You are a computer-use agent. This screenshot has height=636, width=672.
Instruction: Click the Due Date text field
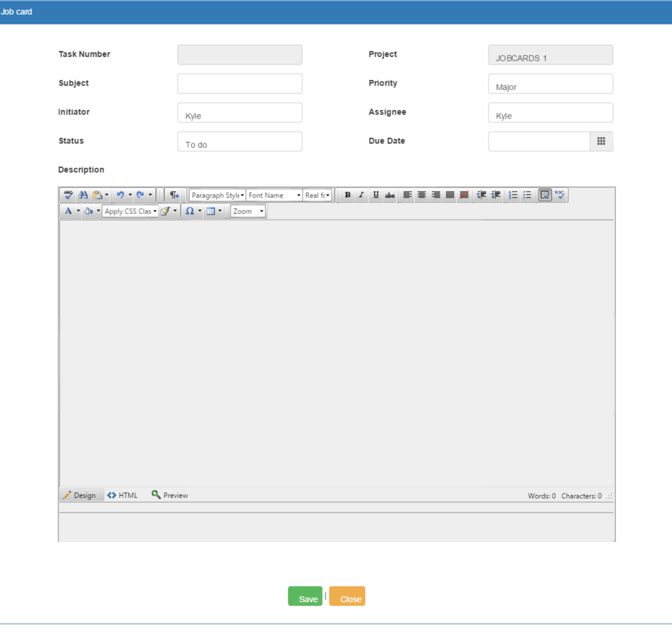(539, 141)
